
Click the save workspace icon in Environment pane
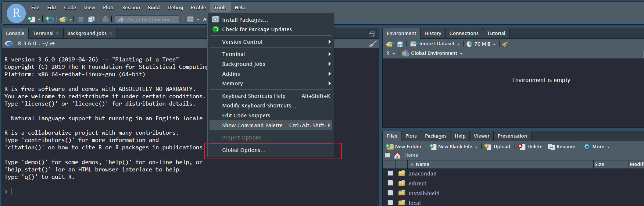point(400,44)
